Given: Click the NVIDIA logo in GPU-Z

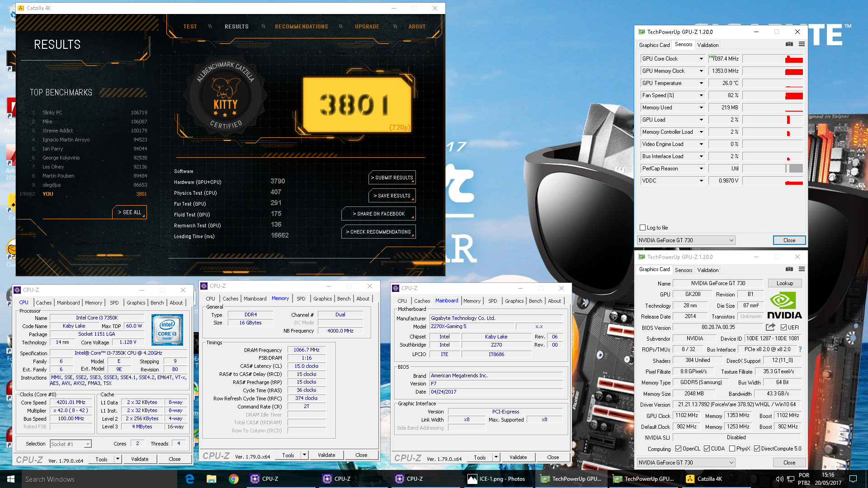Looking at the screenshot, I should pos(784,306).
